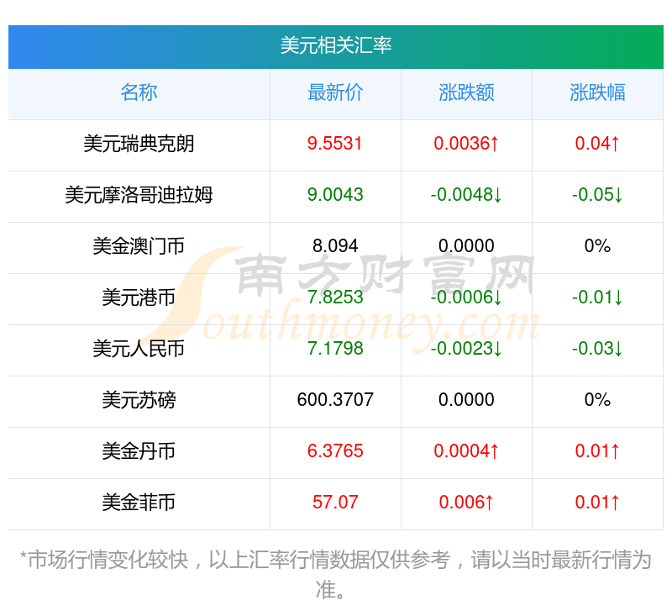This screenshot has width=672, height=616.
Task: Click the 0% cell in 美元苏磅 row
Action: 597,400
